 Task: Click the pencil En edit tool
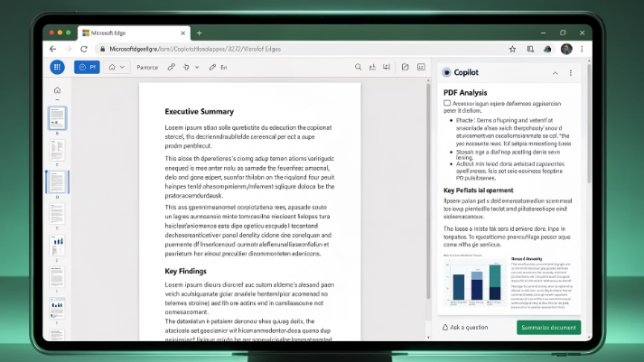point(218,68)
